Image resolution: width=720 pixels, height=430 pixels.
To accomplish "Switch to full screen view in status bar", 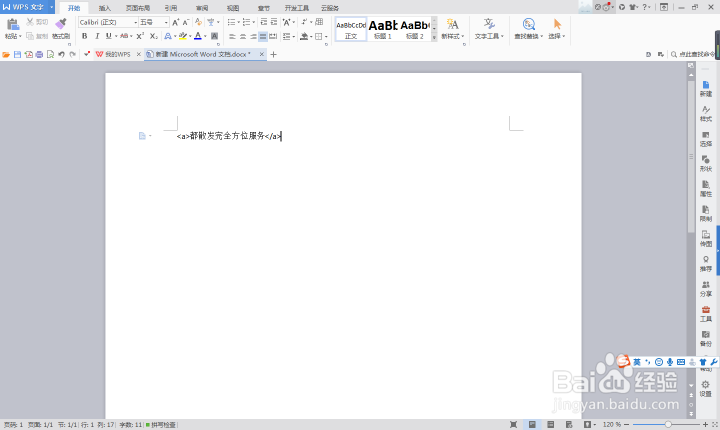I will [x=513, y=424].
